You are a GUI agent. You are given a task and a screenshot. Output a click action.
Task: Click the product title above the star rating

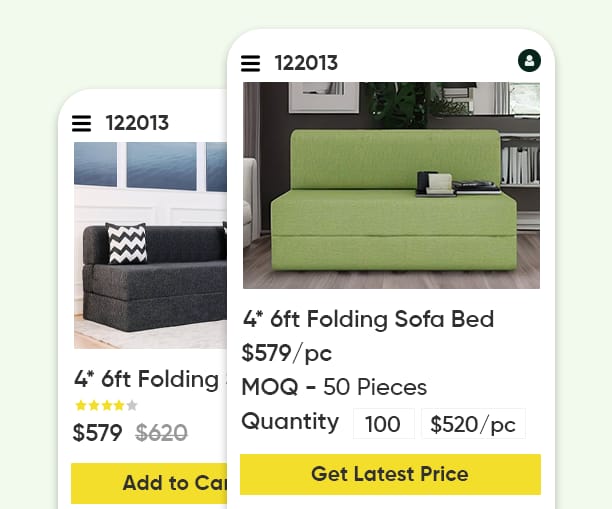click(x=146, y=379)
